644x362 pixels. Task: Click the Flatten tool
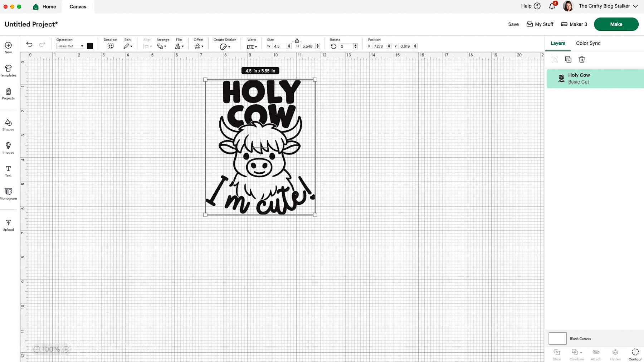(615, 354)
